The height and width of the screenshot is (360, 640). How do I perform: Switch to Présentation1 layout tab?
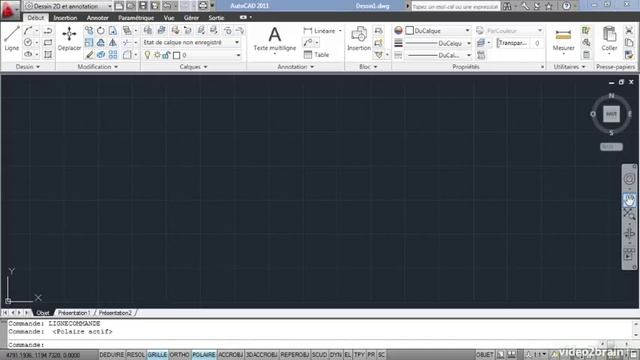(74, 313)
